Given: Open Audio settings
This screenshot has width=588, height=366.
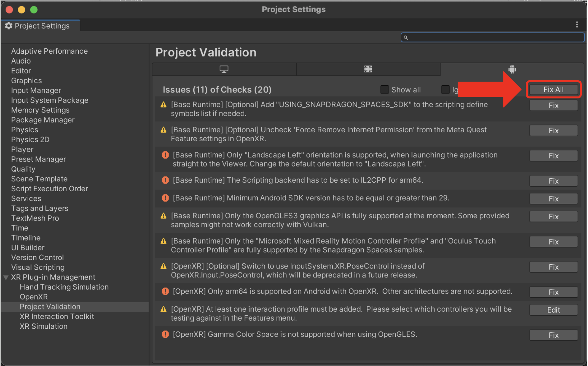Looking at the screenshot, I should point(21,61).
